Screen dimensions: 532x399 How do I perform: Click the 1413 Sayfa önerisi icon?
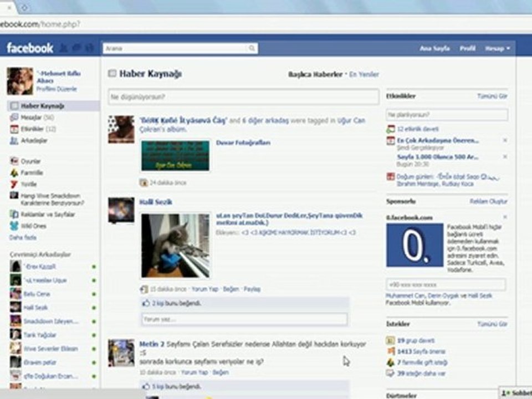[x=391, y=351]
